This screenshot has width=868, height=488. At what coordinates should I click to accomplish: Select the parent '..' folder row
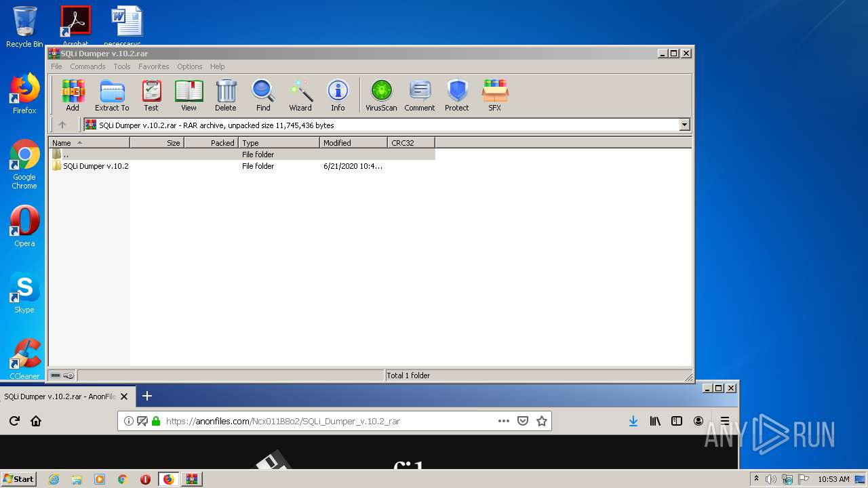click(x=242, y=155)
